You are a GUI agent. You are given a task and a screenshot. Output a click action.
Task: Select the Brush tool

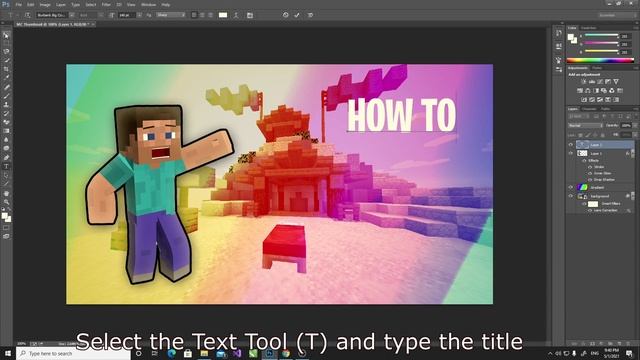click(6, 96)
